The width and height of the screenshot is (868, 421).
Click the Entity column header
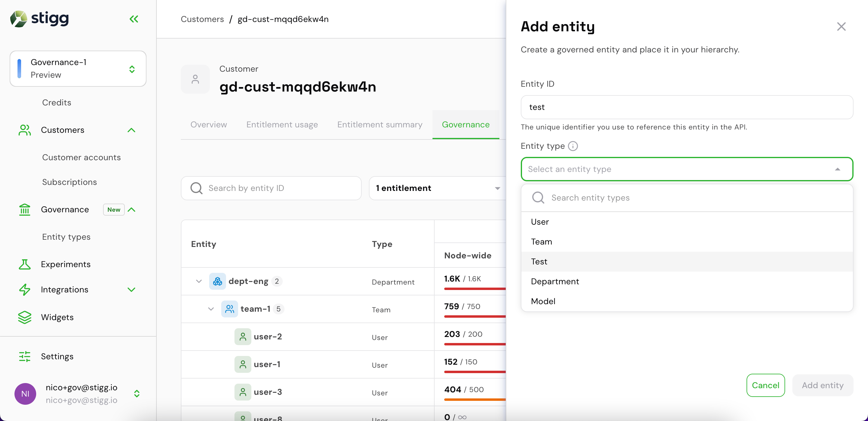coord(203,244)
